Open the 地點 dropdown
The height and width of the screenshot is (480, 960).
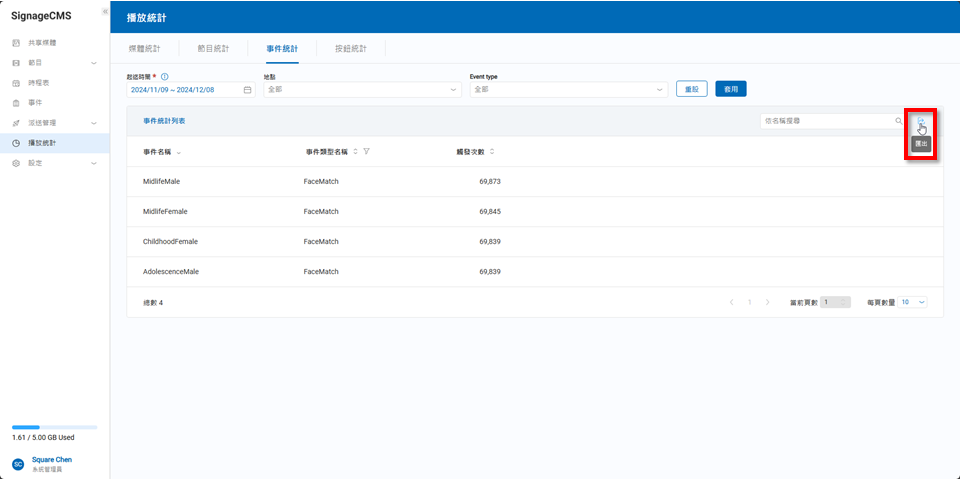tap(361, 89)
